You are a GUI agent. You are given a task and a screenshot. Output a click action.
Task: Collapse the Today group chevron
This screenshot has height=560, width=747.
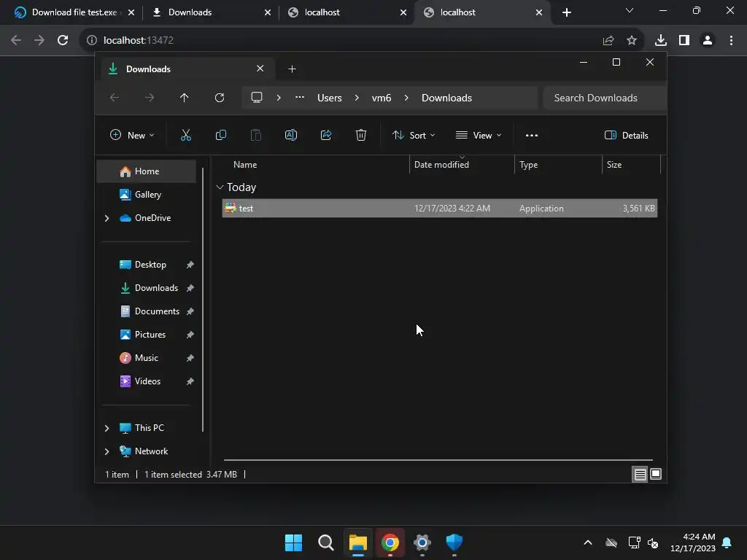pyautogui.click(x=220, y=187)
